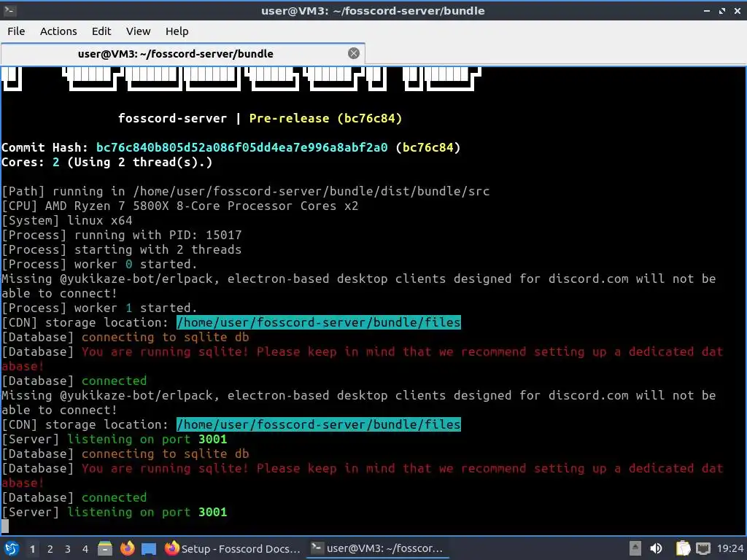This screenshot has height=560, width=747.
Task: Click the first highlighted CDN storage path
Action: pyautogui.click(x=319, y=322)
